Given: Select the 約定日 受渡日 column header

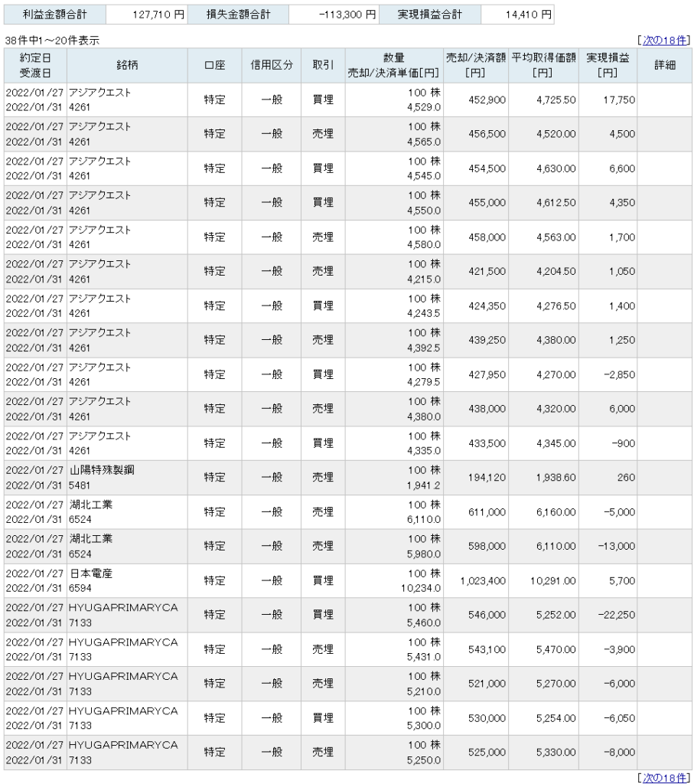Looking at the screenshot, I should [x=35, y=66].
